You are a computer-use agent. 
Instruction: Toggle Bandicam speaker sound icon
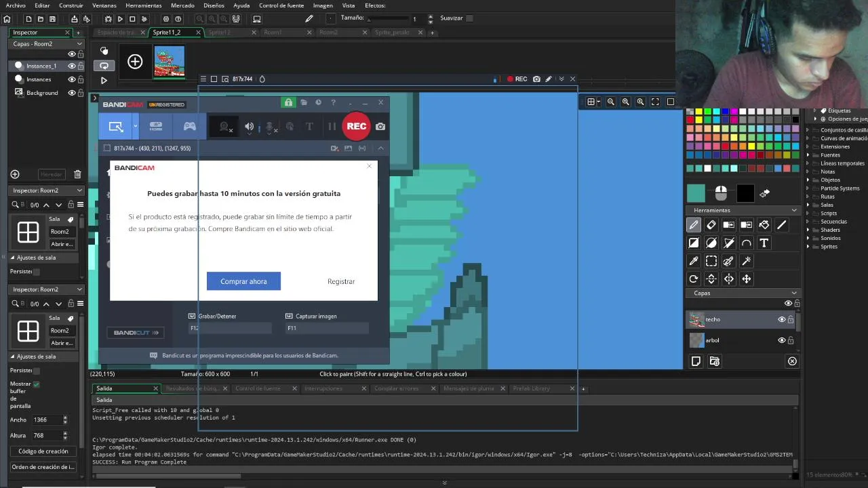(x=249, y=126)
